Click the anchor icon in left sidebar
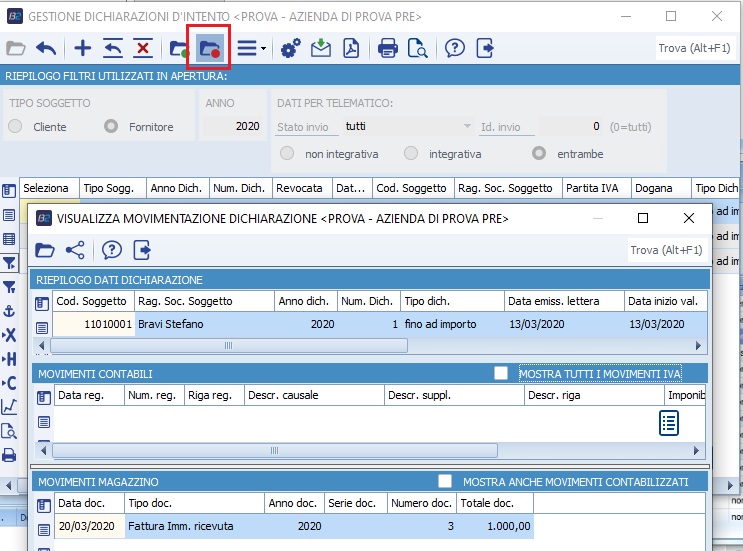This screenshot has width=743, height=551. pos(10,311)
